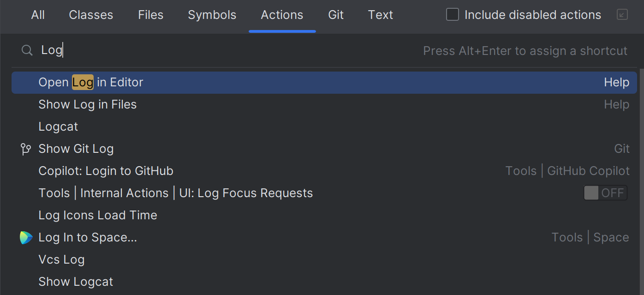Click inside the Log search field
The height and width of the screenshot is (295, 644).
(x=138, y=50)
